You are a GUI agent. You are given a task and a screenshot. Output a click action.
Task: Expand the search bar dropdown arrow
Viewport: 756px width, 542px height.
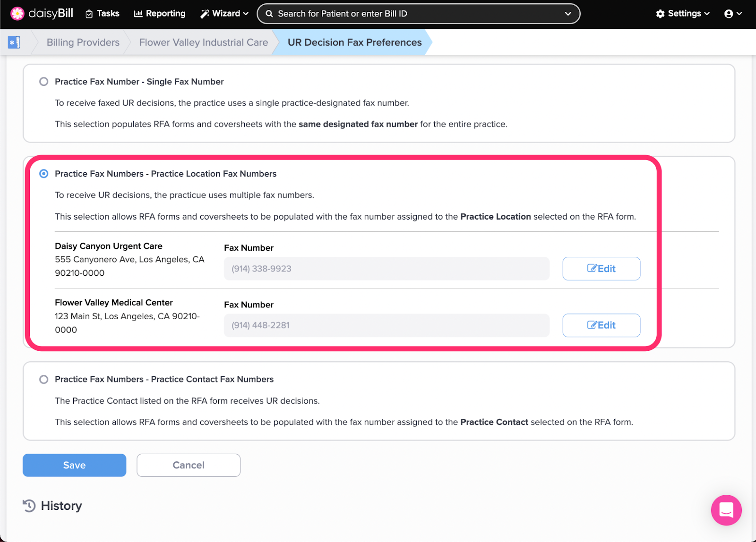(568, 14)
